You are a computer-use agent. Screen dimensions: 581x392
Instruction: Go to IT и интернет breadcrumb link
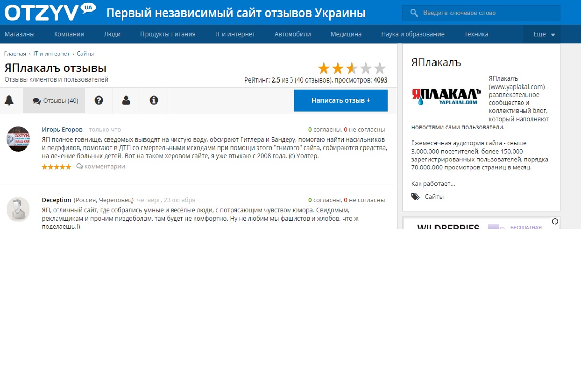[x=51, y=54]
